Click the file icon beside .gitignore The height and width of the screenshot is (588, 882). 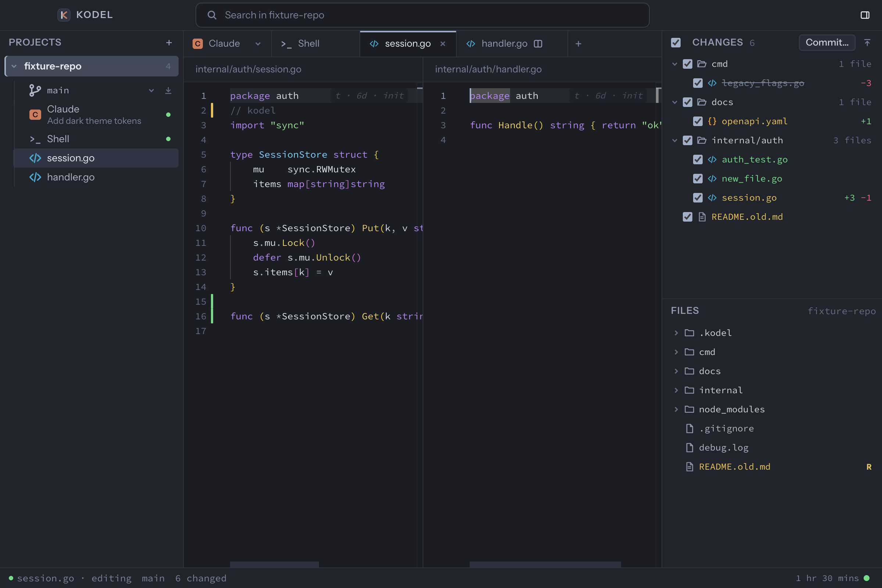click(x=689, y=429)
